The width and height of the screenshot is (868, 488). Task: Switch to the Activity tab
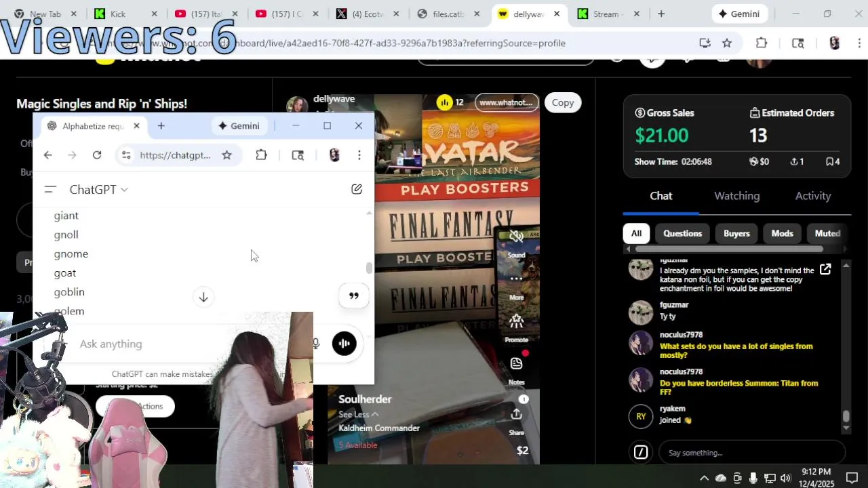[812, 196]
